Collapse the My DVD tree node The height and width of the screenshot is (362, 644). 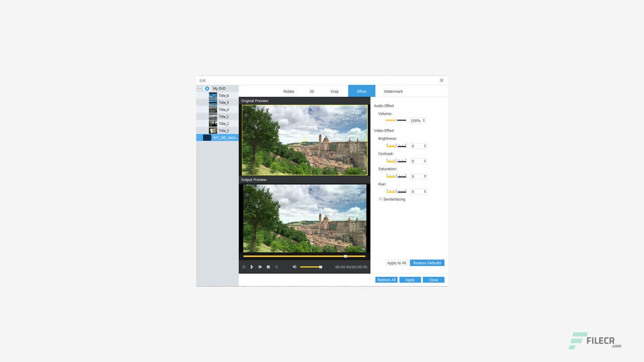(200, 88)
